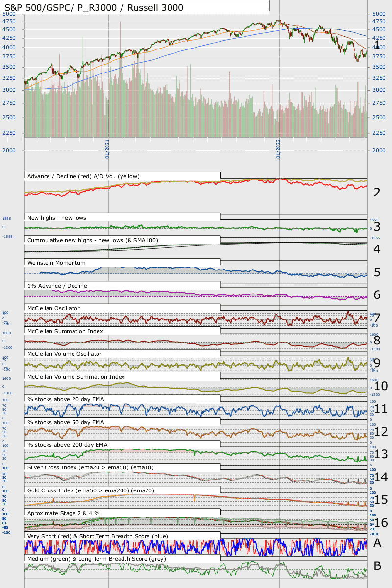Select 'Cummulative new highs - new lows (& SMA100)' label
The image size is (392, 588).
click(93, 240)
